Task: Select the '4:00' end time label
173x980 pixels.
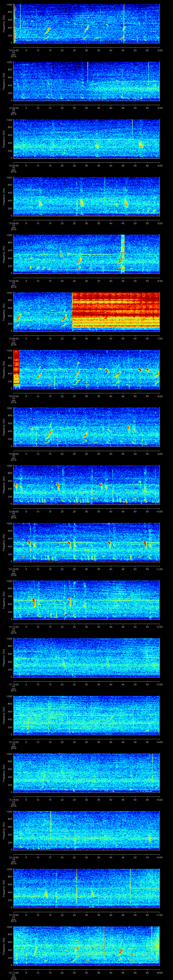Action: [160, 166]
